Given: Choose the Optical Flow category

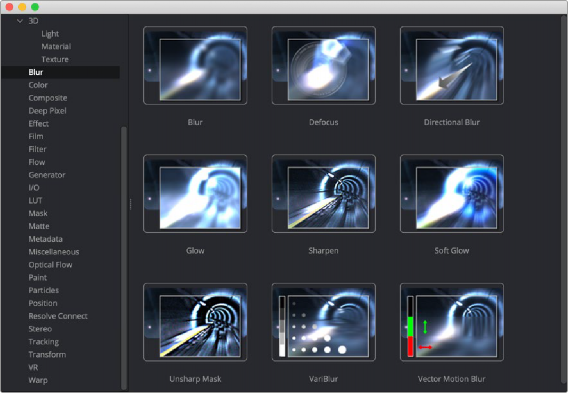Looking at the screenshot, I should coord(50,265).
